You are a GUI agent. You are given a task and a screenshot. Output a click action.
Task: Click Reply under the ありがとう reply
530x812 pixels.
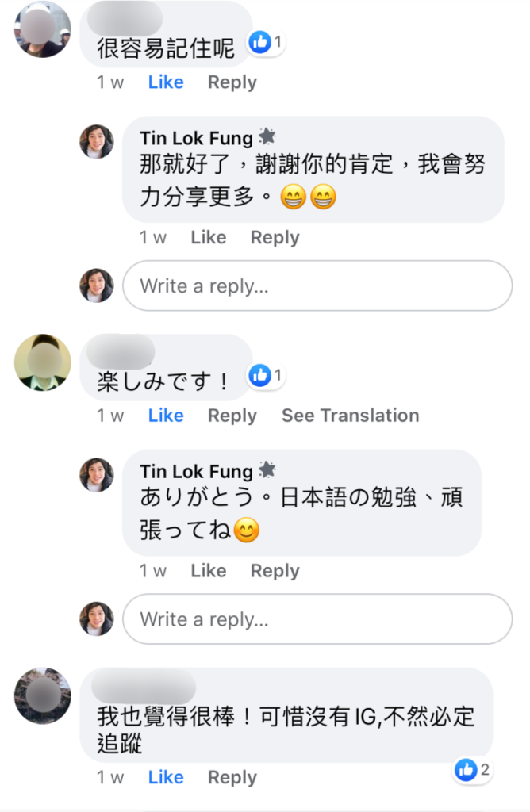pyautogui.click(x=275, y=571)
